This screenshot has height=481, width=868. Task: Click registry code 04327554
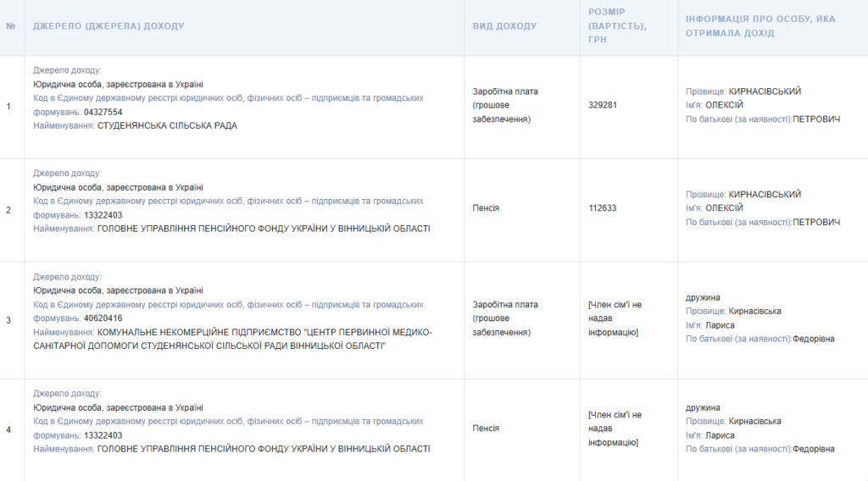pos(103,112)
